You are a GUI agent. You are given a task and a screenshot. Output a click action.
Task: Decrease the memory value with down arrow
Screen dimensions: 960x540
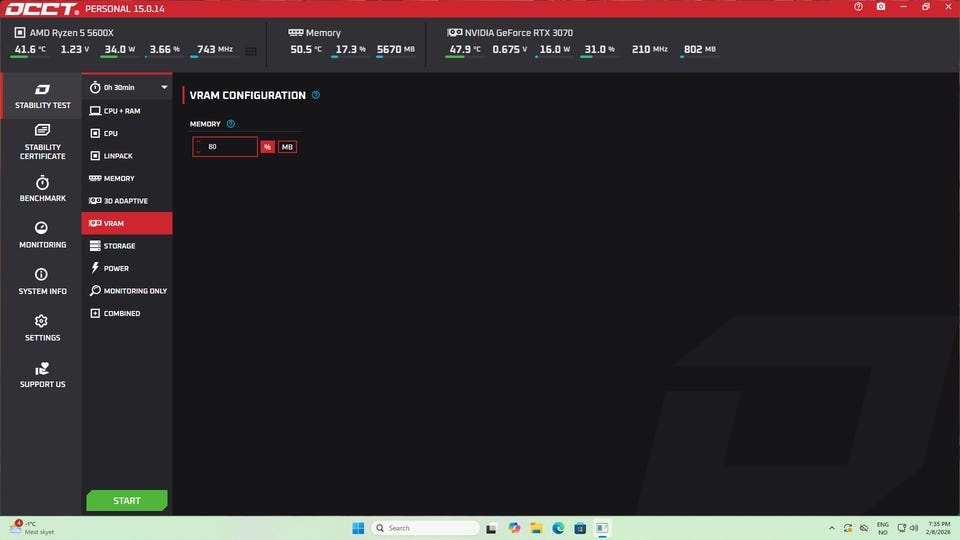[x=198, y=151]
